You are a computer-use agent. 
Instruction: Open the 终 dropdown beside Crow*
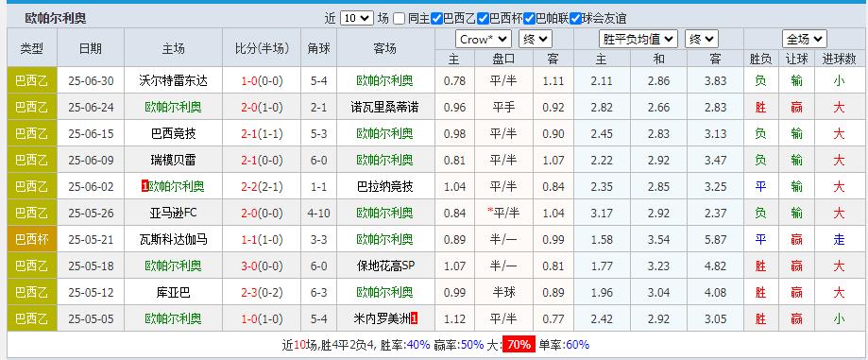[x=536, y=40]
